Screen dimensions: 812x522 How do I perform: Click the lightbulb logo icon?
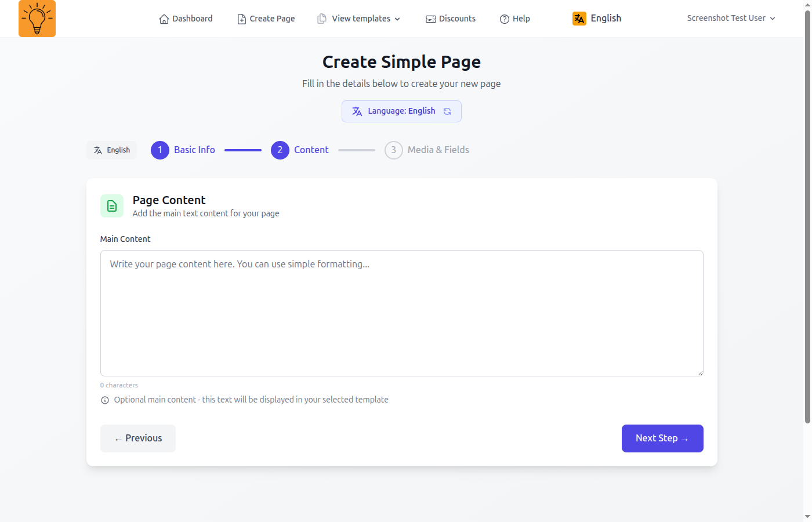(x=37, y=19)
